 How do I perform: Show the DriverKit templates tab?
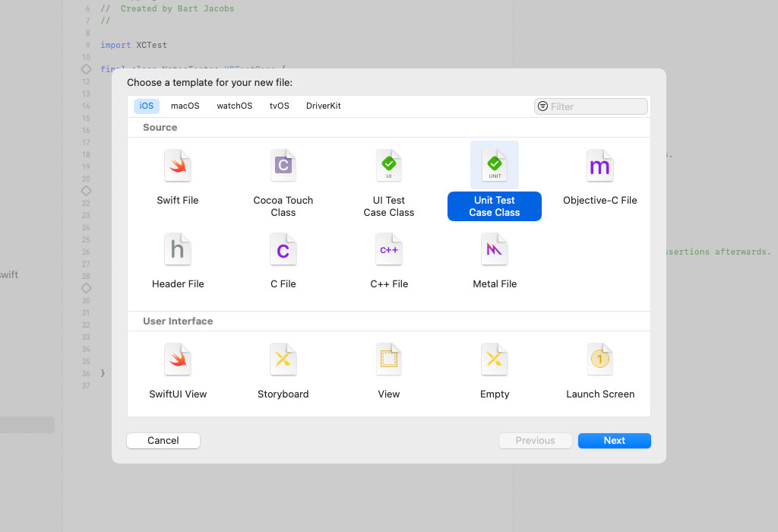point(324,106)
